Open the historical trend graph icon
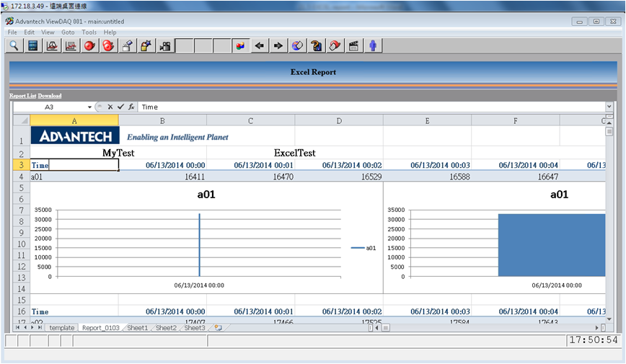 (71, 46)
